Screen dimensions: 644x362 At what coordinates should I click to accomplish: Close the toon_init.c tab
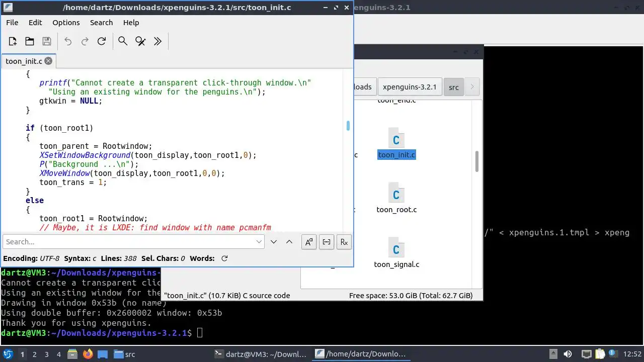click(48, 61)
